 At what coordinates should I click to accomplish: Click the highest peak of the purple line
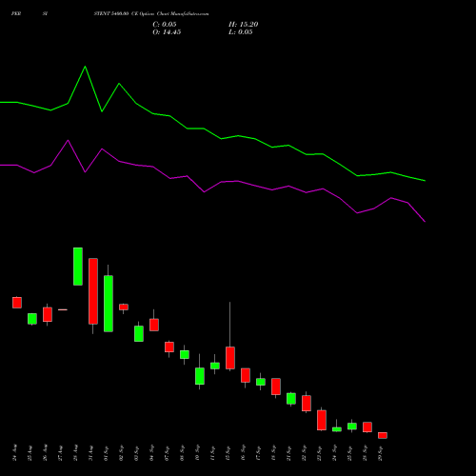(x=68, y=140)
